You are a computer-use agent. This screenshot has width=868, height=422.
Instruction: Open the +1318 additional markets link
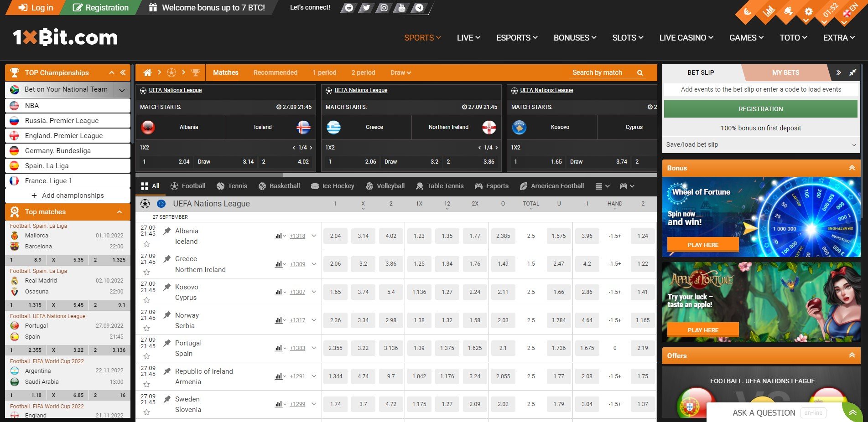(x=297, y=236)
